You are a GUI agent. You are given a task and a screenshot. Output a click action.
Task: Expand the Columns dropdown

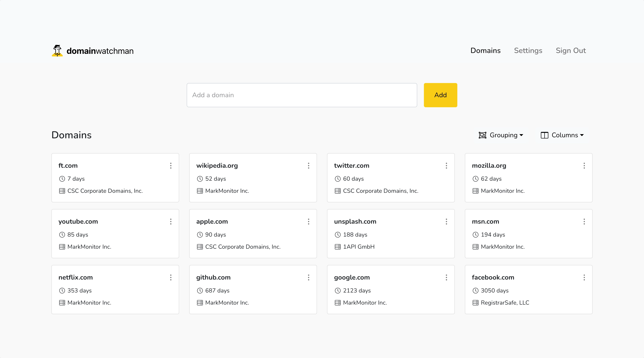click(568, 135)
